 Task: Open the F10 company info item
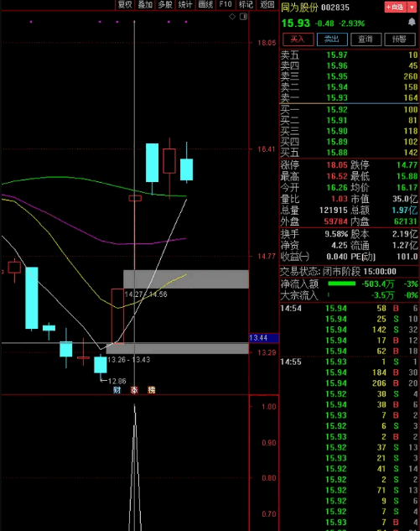(x=226, y=4)
